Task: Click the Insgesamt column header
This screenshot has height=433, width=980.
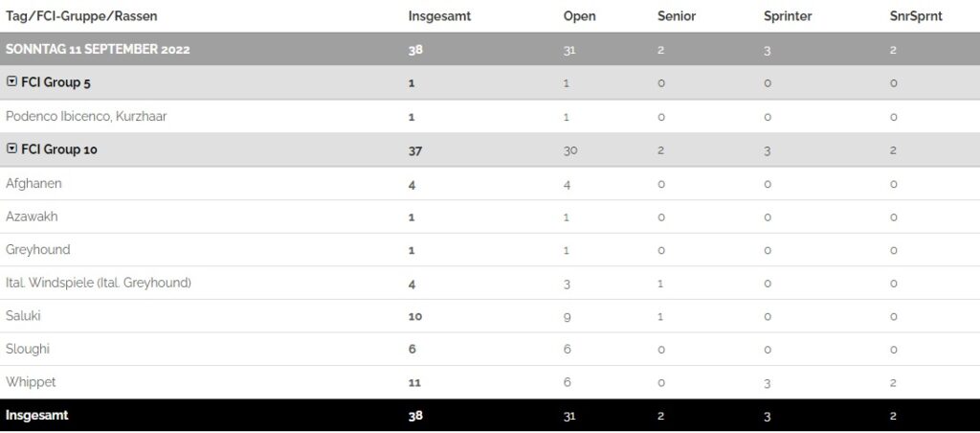Action: (439, 16)
